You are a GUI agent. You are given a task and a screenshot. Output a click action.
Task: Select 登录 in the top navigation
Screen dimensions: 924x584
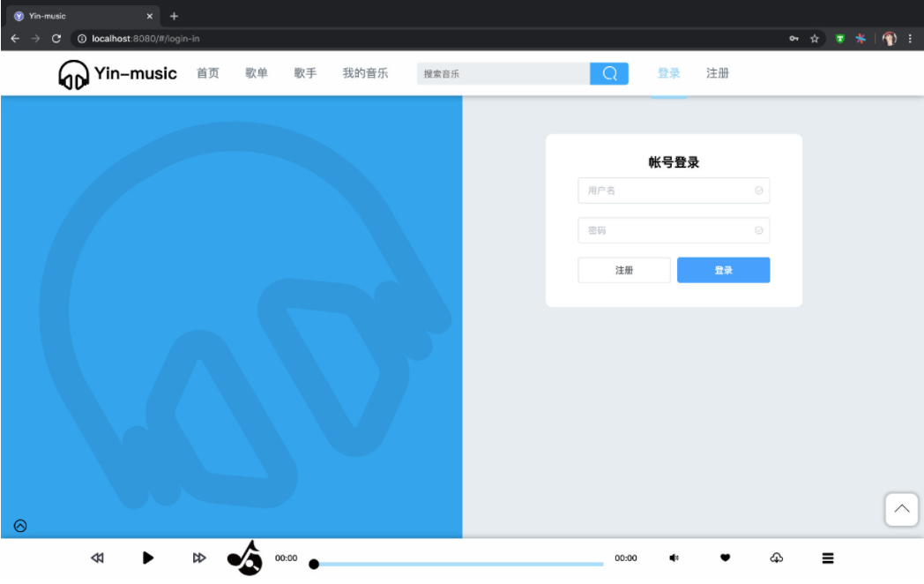(x=669, y=73)
